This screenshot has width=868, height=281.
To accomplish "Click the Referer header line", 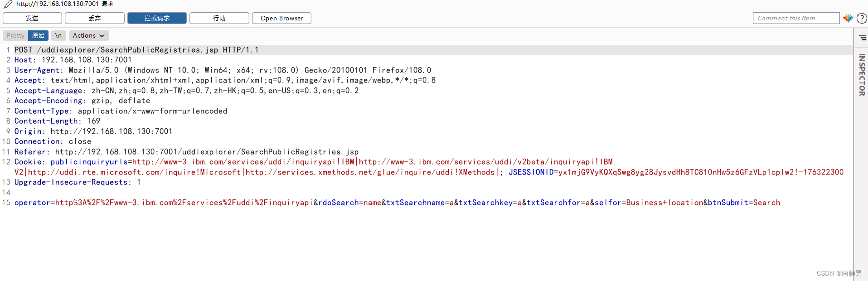I will [x=186, y=152].
